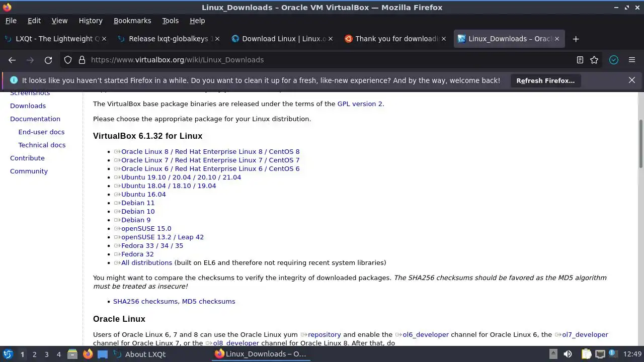Open End-user docs sidebar link
This screenshot has width=644, height=362.
[41, 132]
